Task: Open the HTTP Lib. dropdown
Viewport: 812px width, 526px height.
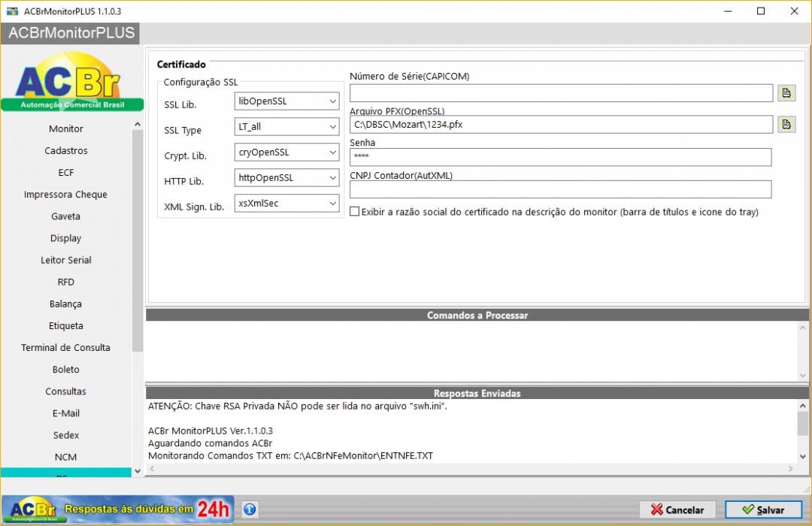Action: point(287,177)
